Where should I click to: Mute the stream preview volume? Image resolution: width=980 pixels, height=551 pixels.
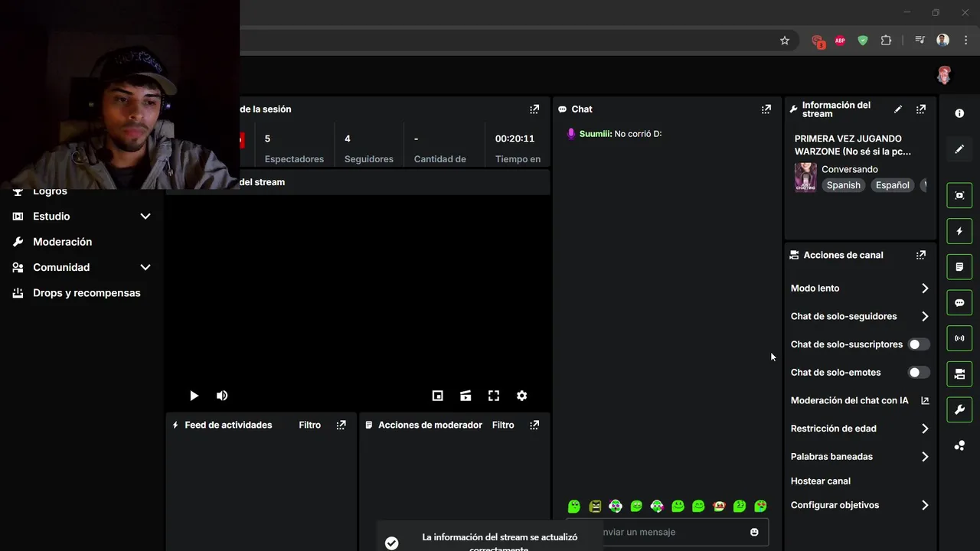[222, 396]
